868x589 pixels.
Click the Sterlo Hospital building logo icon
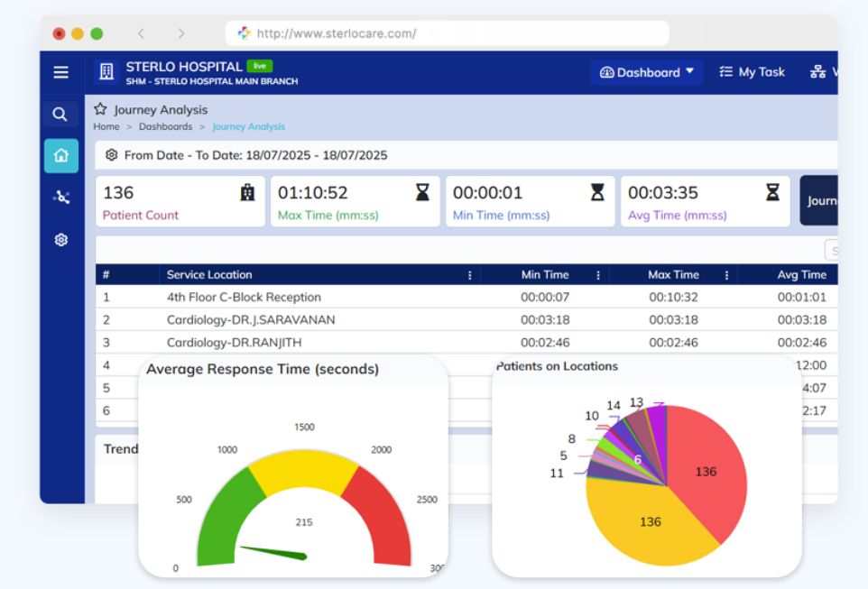click(x=106, y=72)
